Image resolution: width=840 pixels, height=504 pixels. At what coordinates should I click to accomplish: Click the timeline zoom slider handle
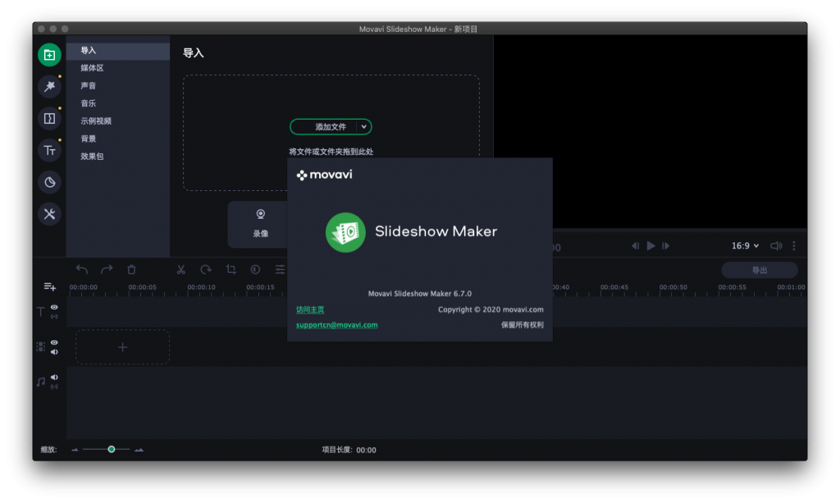(112, 449)
